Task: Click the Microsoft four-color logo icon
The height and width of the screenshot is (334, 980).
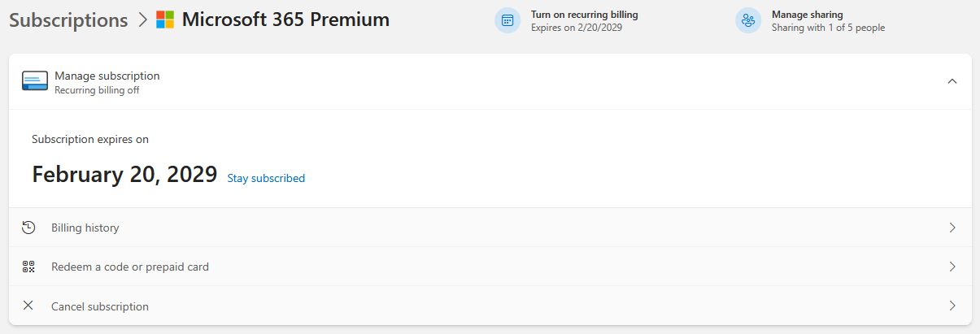Action: 165,20
